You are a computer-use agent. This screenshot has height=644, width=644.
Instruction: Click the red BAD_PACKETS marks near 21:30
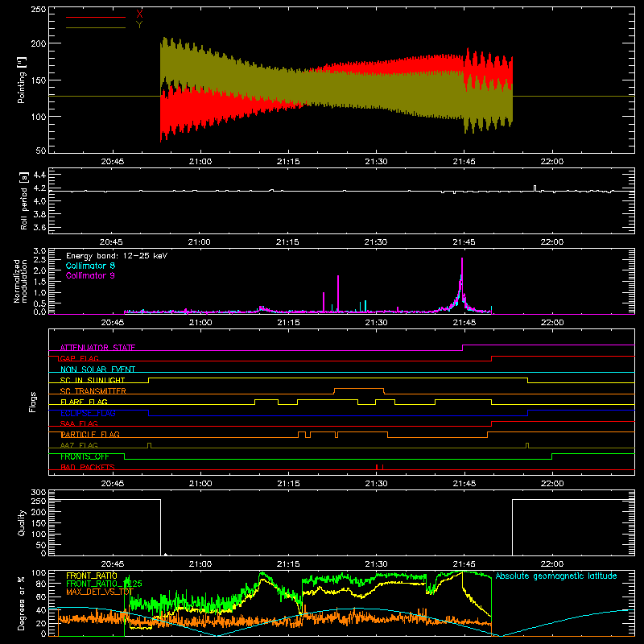coord(380,467)
